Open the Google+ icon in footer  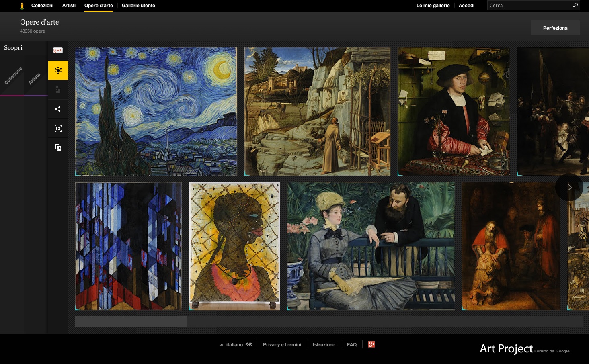pyautogui.click(x=371, y=344)
